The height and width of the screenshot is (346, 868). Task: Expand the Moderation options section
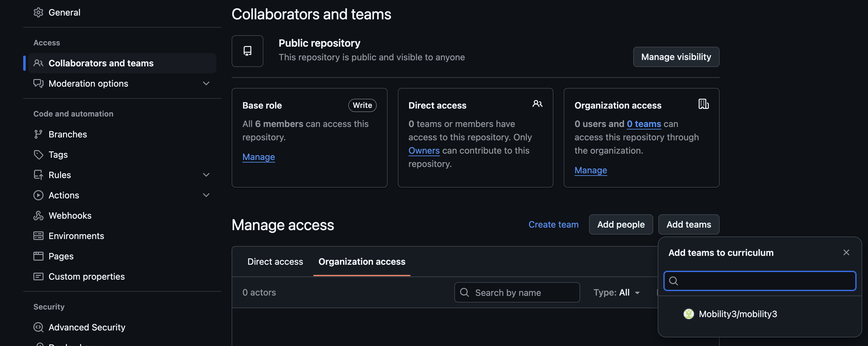pos(206,83)
